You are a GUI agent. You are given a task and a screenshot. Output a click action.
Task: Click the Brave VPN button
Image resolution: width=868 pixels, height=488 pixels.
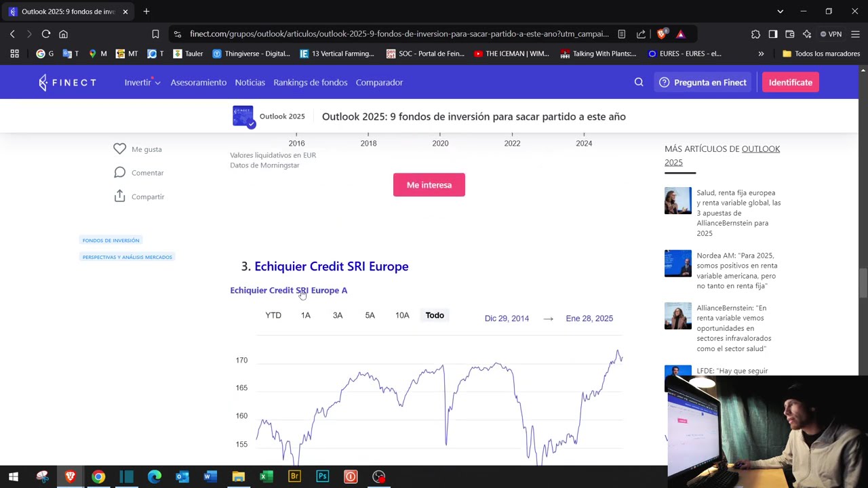831,34
